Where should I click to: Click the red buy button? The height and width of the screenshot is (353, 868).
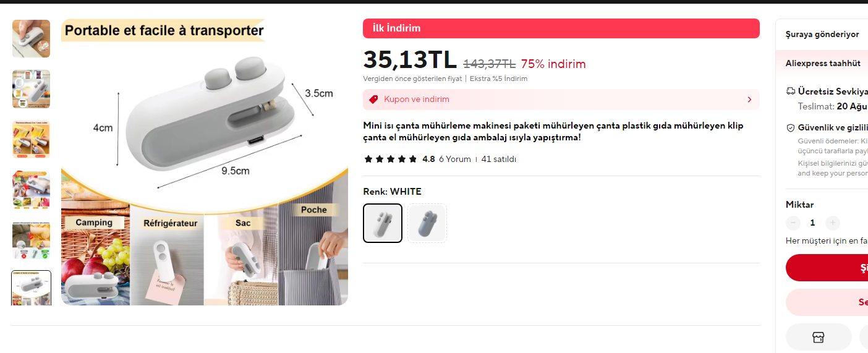coord(827,268)
